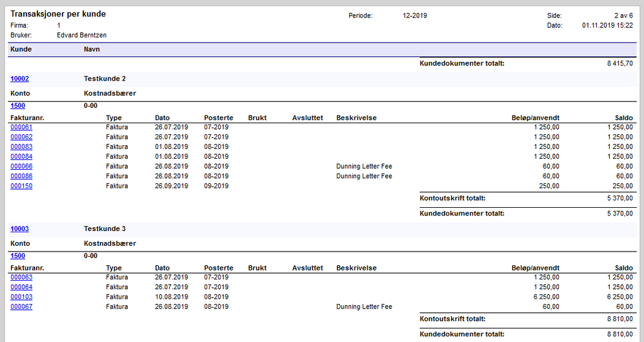
Task: Open invoice 000083
Action: [x=21, y=147]
